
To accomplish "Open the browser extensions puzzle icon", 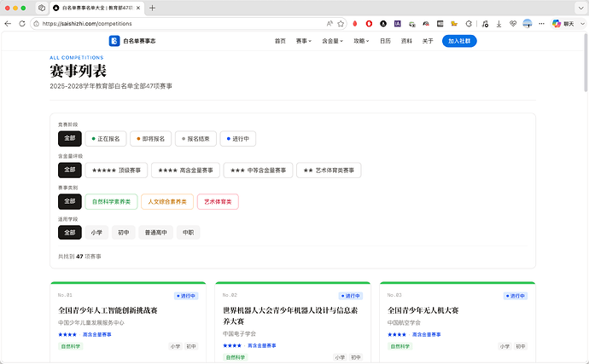I will tap(469, 24).
